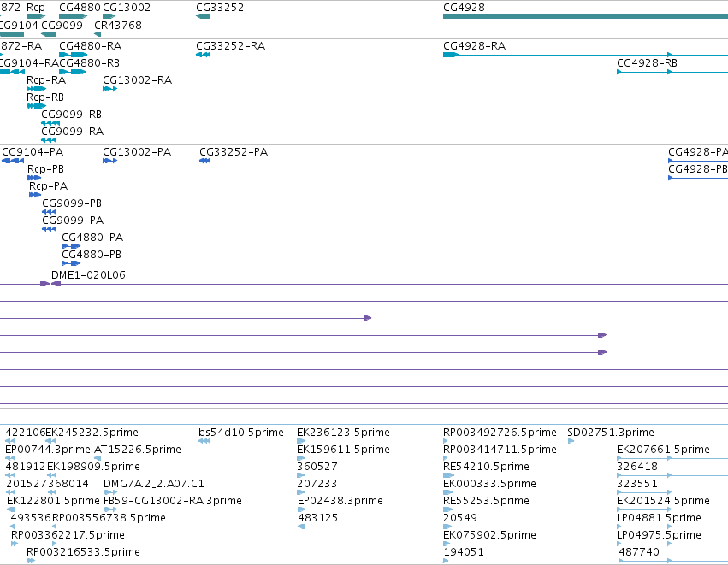This screenshot has width=728, height=565.
Task: Open the CG33252-RA transcript label
Action: pos(230,46)
